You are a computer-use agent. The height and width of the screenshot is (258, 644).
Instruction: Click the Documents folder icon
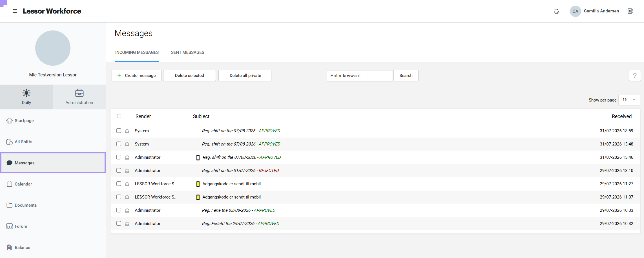coord(9,205)
